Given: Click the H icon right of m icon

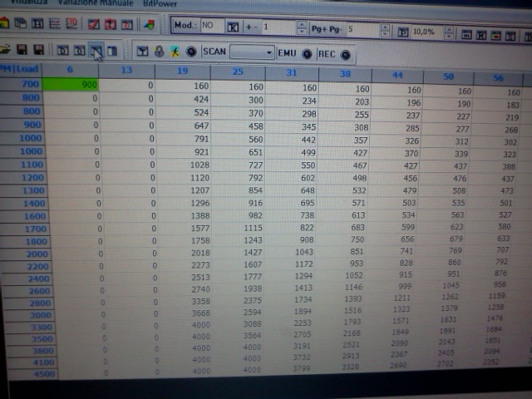Looking at the screenshot, I should [x=481, y=35].
